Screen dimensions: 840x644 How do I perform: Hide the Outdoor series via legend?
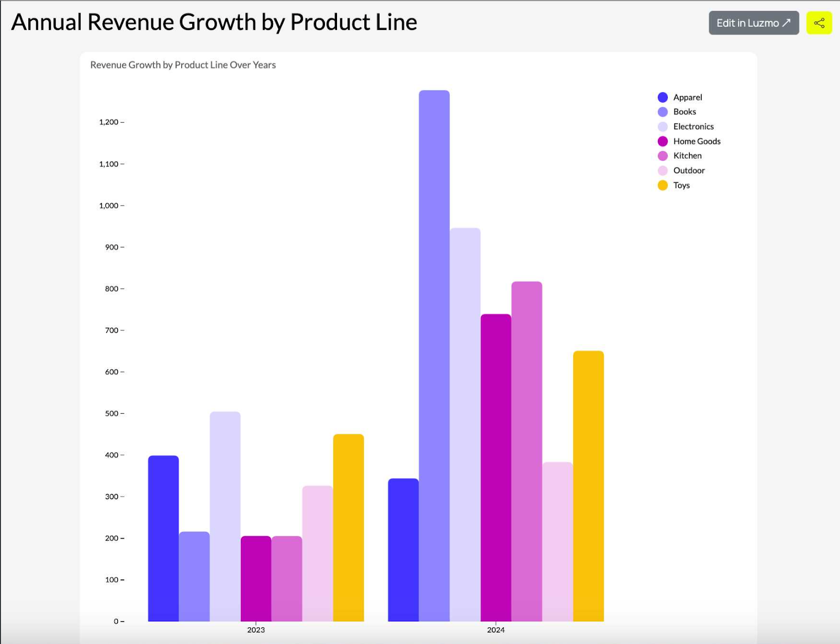(689, 171)
